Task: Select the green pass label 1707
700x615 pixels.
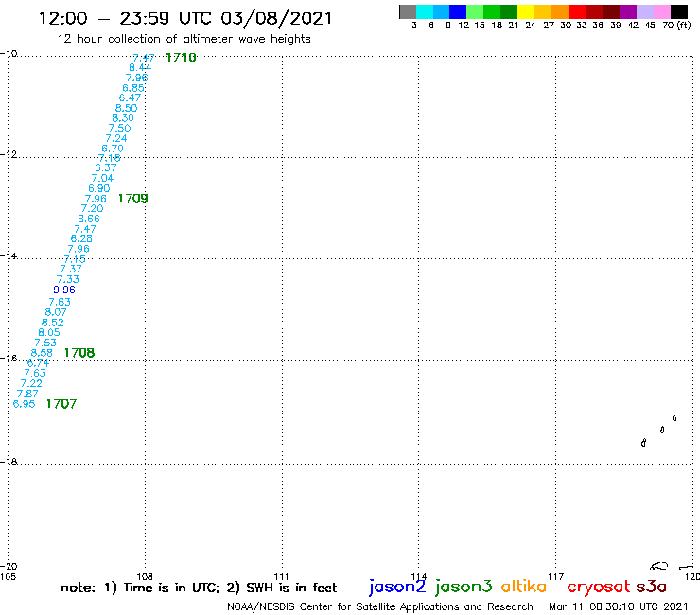Action: 61,404
